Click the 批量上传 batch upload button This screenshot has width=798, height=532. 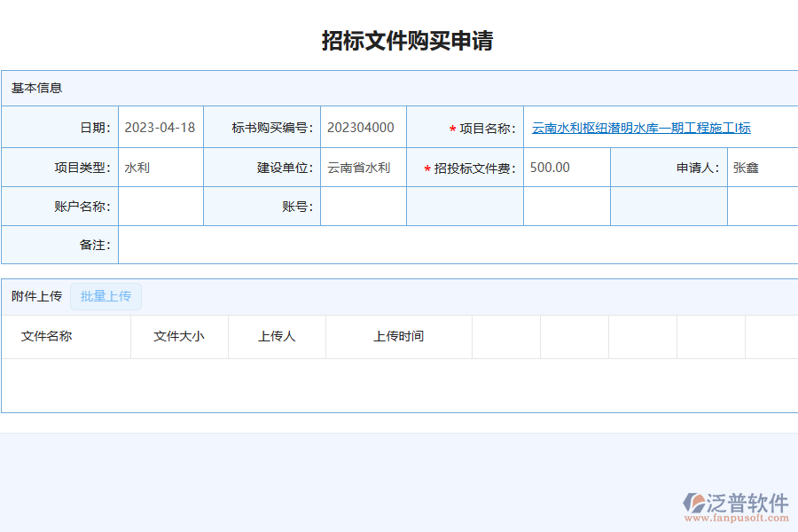106,296
